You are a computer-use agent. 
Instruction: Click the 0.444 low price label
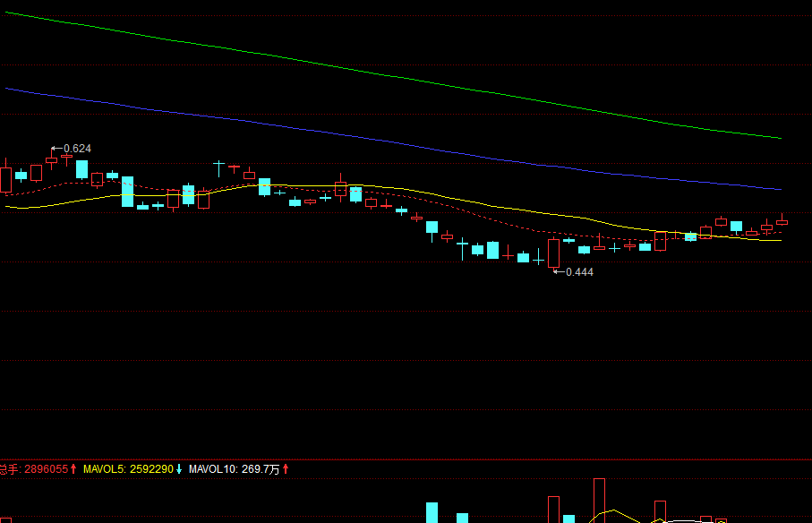click(579, 272)
